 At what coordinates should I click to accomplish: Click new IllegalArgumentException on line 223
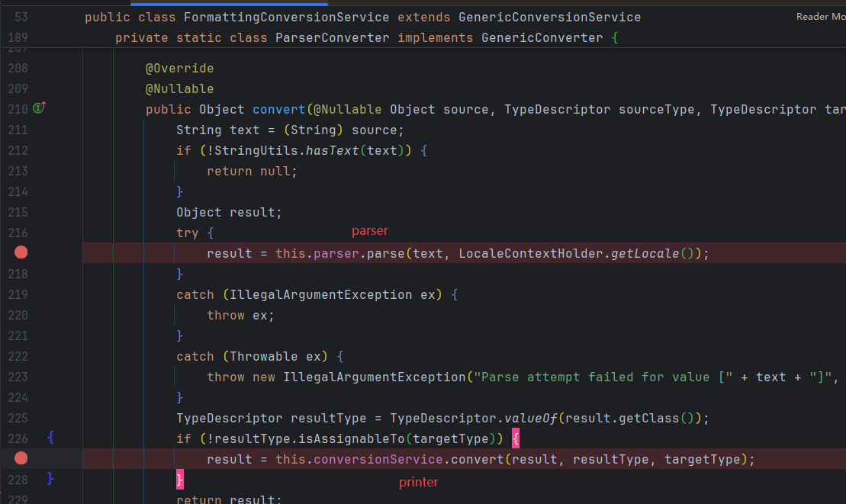[x=359, y=377]
